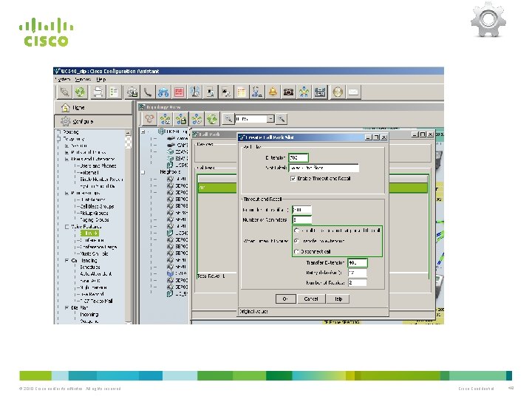Collapse the Users and Extensions tree node
Image resolution: width=532 pixels, height=399 pixels.
click(x=66, y=159)
